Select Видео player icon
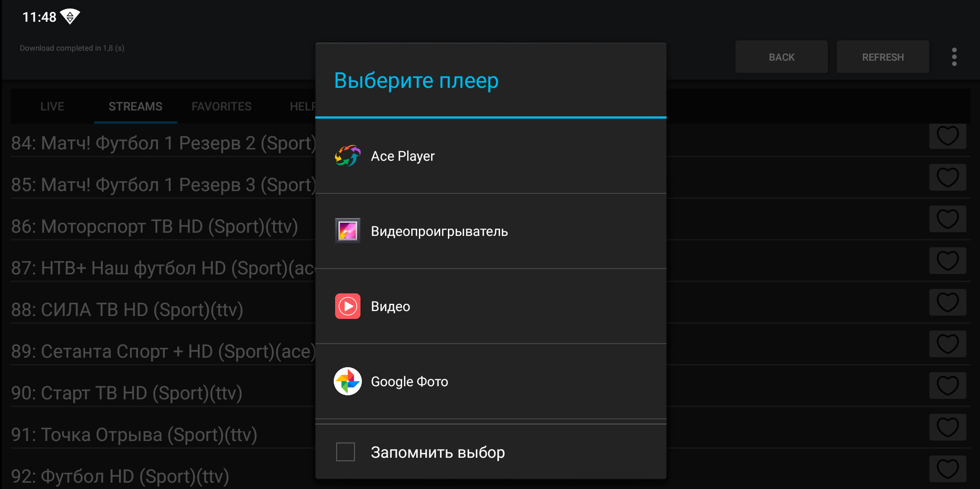Viewport: 980px width, 489px height. point(347,305)
